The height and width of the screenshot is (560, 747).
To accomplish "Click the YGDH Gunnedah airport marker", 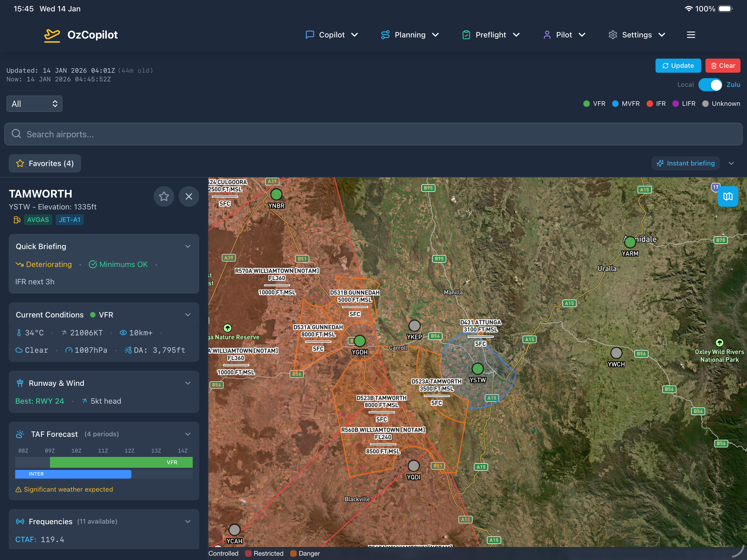I will pos(360,341).
